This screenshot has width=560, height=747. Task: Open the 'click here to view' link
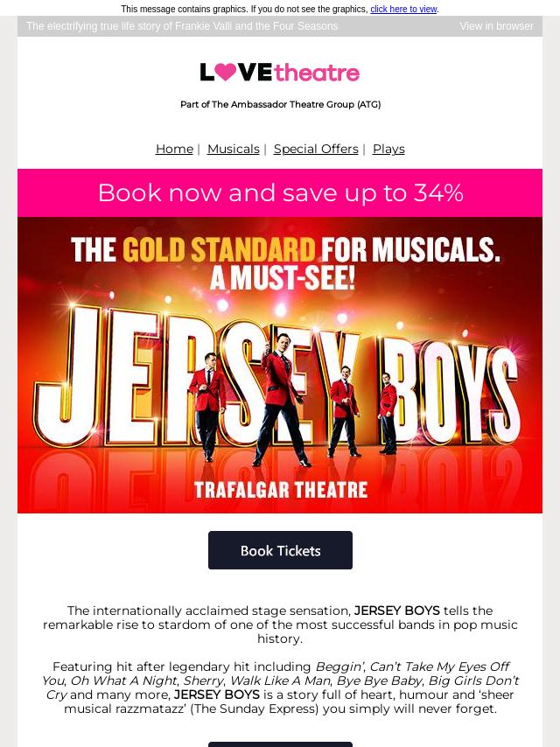pos(403,9)
